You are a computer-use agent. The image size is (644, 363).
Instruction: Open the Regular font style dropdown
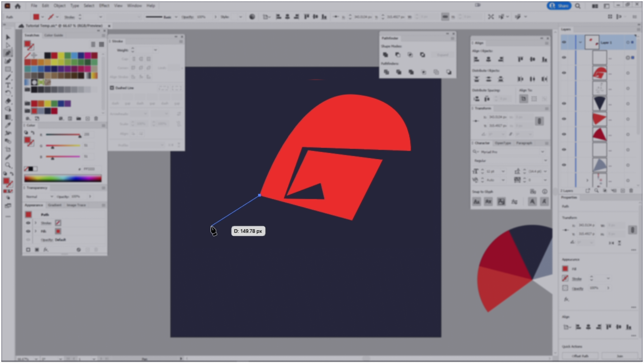[545, 160]
